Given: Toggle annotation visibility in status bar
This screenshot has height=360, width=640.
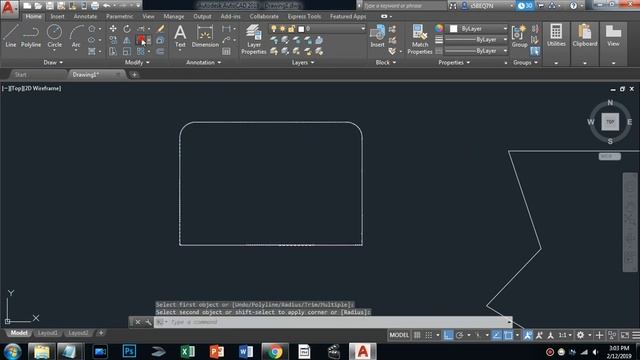Looking at the screenshot, I should pos(528,335).
